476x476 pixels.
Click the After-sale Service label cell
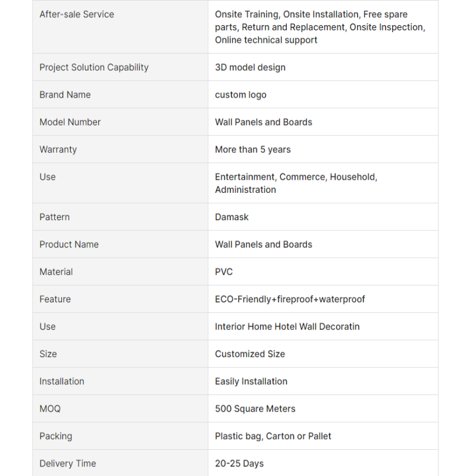[77, 14]
